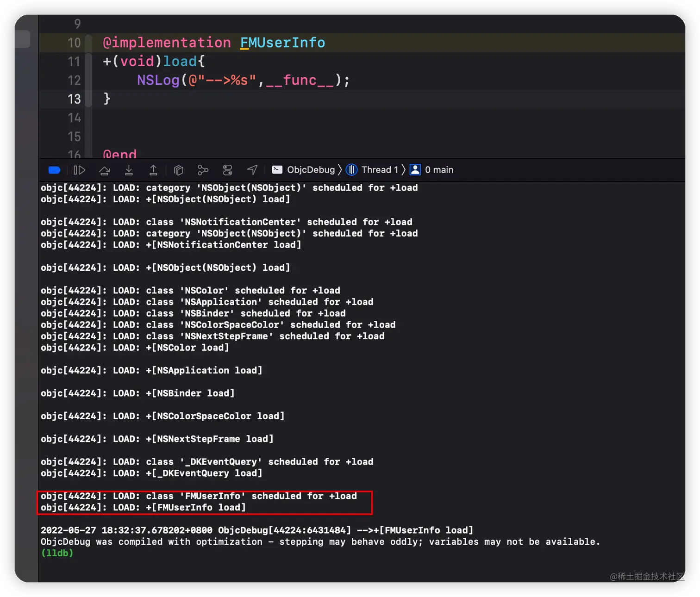Set a breakpoint on line 12
The width and height of the screenshot is (700, 597).
(x=74, y=81)
